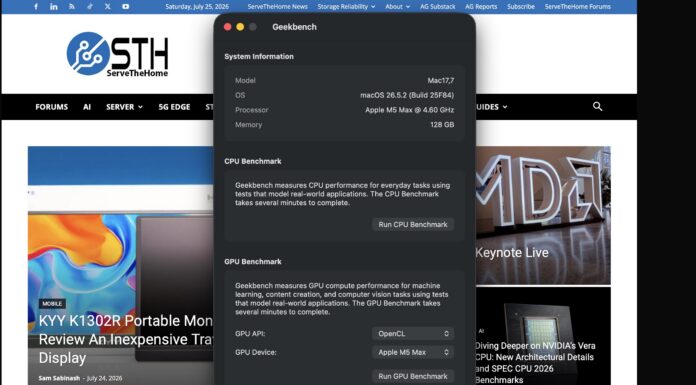Click the Mac17,7 model value
The image size is (696, 385).
pyautogui.click(x=441, y=80)
